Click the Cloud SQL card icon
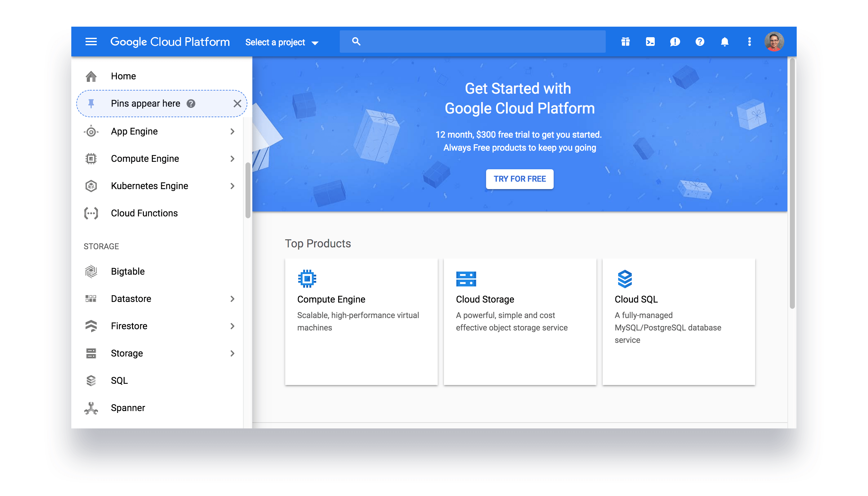Screen dimensions: 868x496 tap(625, 279)
